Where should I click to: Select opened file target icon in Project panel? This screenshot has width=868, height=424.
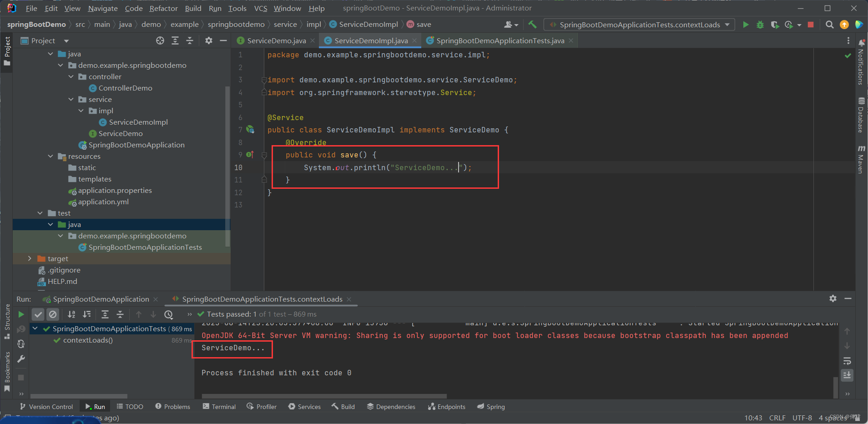[x=160, y=40]
